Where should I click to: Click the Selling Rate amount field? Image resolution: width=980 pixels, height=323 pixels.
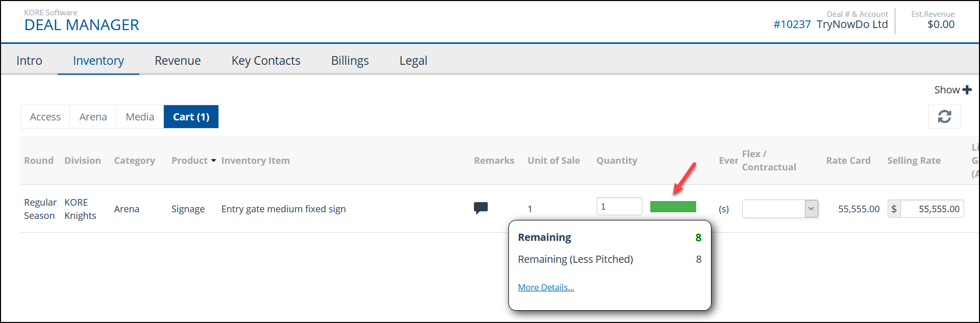tap(932, 209)
